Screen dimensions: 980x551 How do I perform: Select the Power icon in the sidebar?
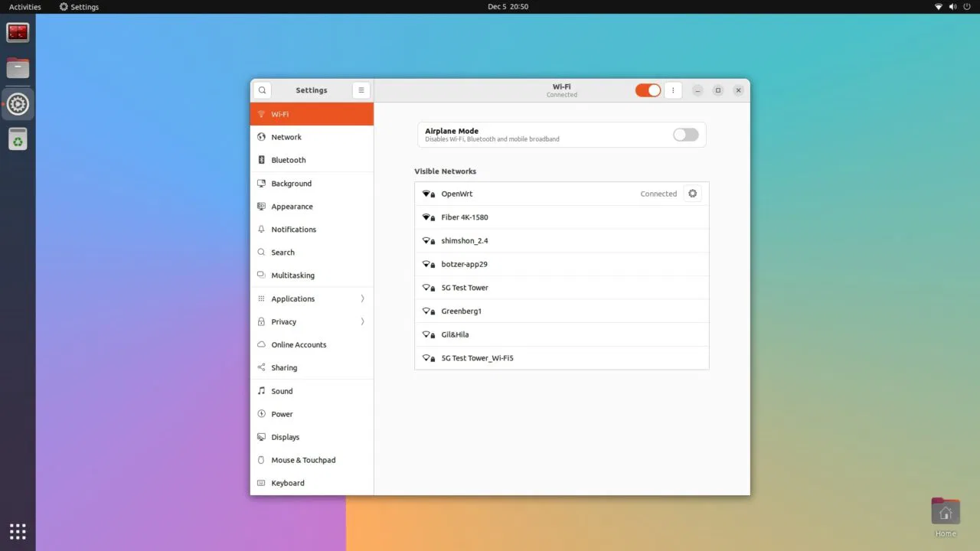pyautogui.click(x=262, y=413)
